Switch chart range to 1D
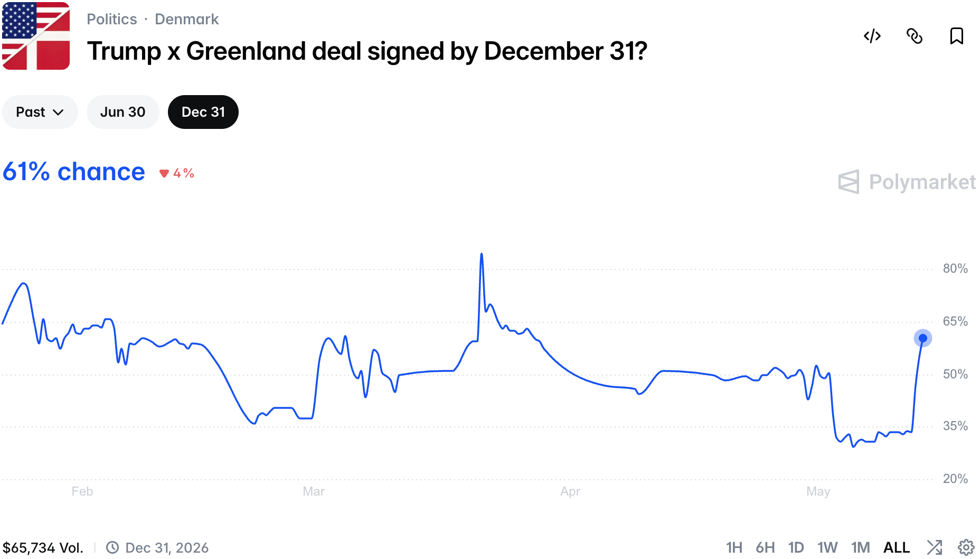Viewport: 980px width, 559px height. [796, 547]
